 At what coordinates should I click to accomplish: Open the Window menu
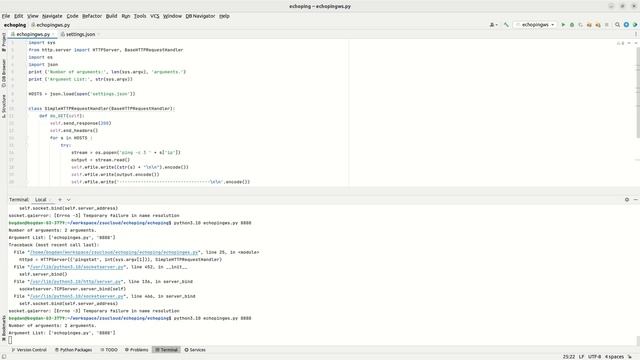pos(172,16)
